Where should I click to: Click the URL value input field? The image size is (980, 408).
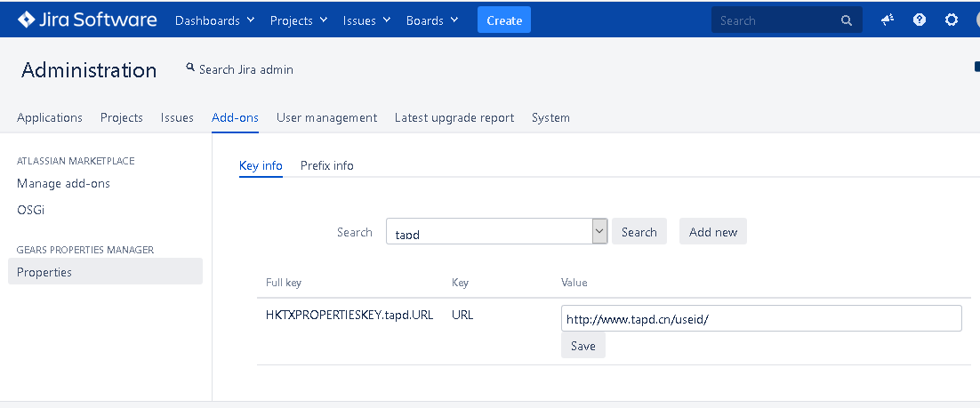(x=761, y=318)
